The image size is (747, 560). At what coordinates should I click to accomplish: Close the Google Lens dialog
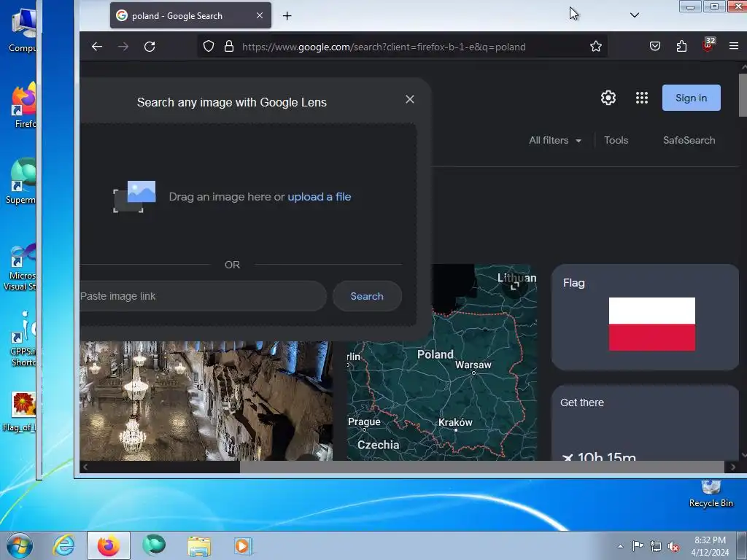click(410, 99)
